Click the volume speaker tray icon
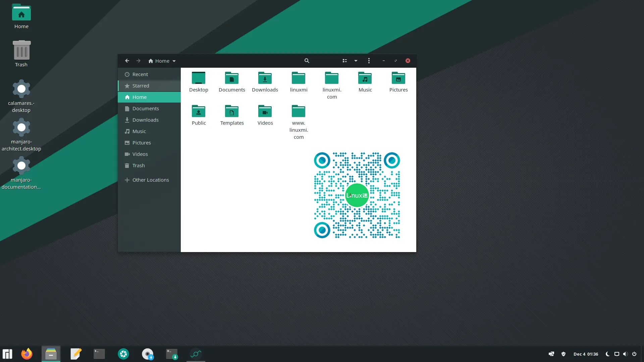 625,354
